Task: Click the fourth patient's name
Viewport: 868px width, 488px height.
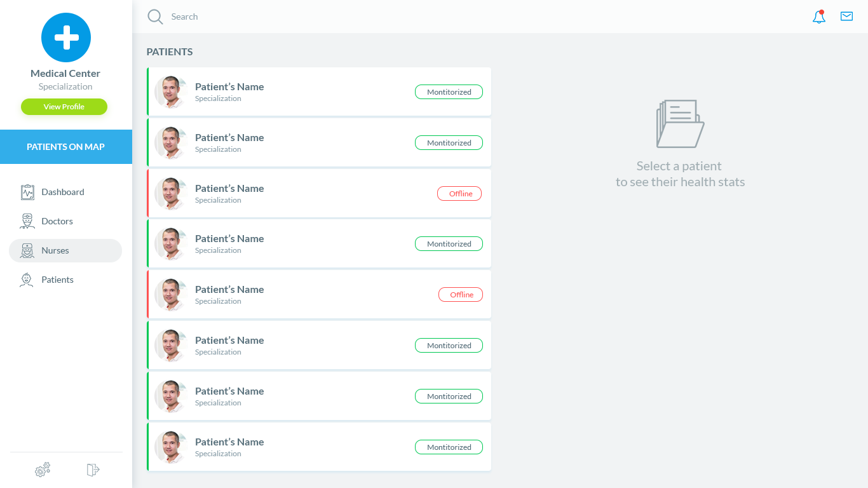Action: coord(229,239)
